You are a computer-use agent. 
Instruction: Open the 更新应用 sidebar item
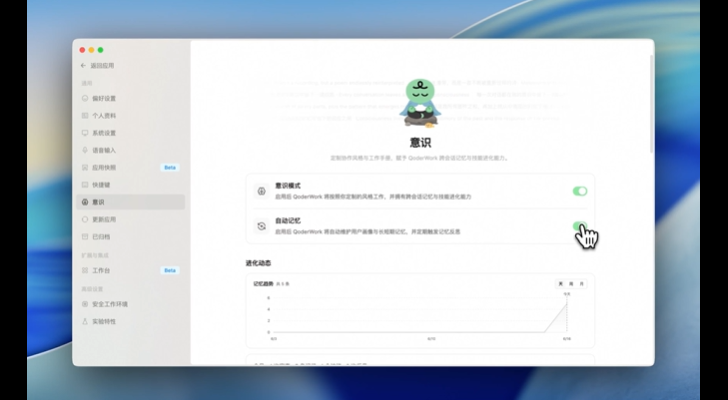tap(130, 219)
